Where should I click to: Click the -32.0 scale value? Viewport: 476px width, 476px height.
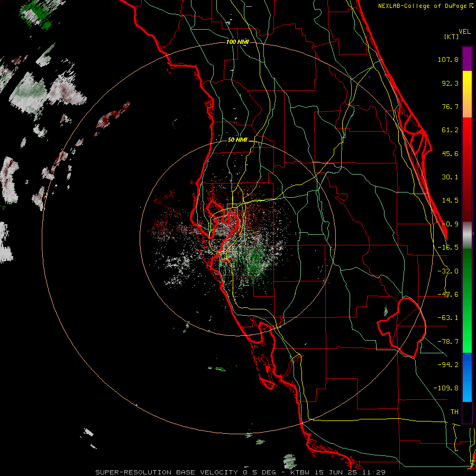coord(448,271)
